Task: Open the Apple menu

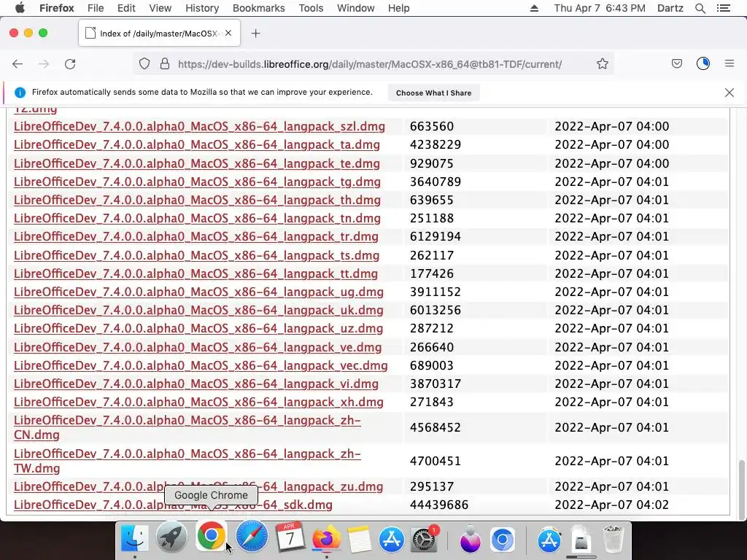Action: click(x=20, y=8)
